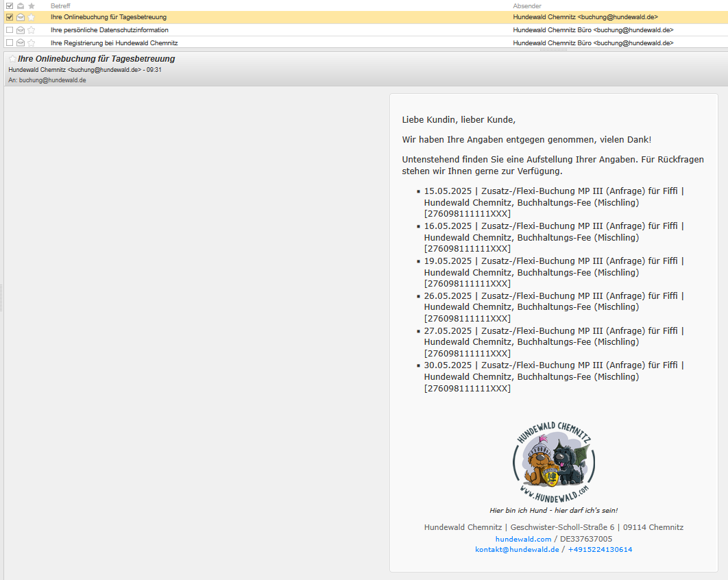Viewport: 728px width, 580px height.
Task: Click the sender line with time 09:31
Action: 85,70
